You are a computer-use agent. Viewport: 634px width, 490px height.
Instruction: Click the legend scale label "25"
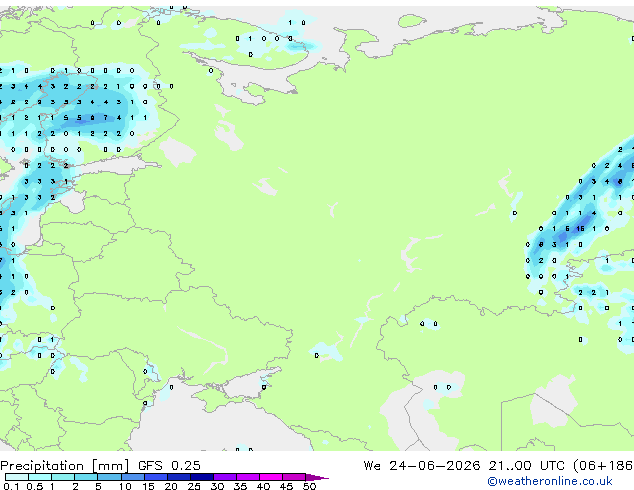pyautogui.click(x=194, y=486)
